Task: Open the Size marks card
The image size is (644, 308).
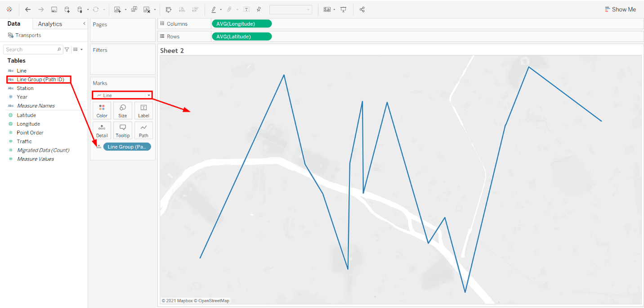Action: (123, 111)
